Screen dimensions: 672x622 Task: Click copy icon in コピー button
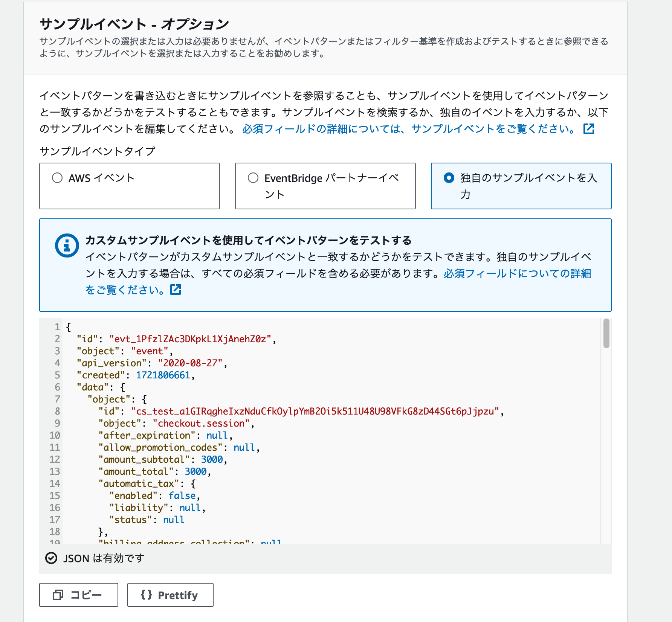pyautogui.click(x=58, y=595)
